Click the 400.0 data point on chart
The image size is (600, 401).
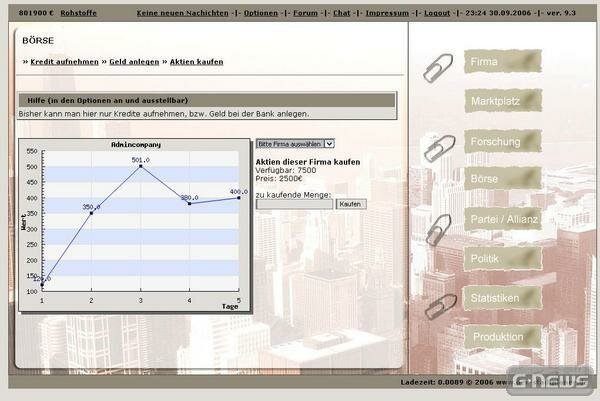(x=239, y=198)
